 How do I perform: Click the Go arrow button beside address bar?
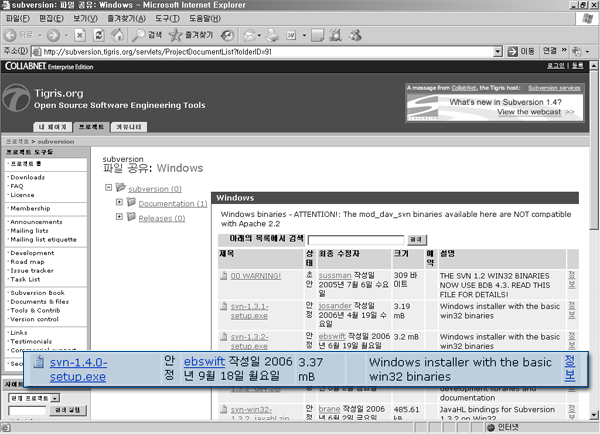512,51
